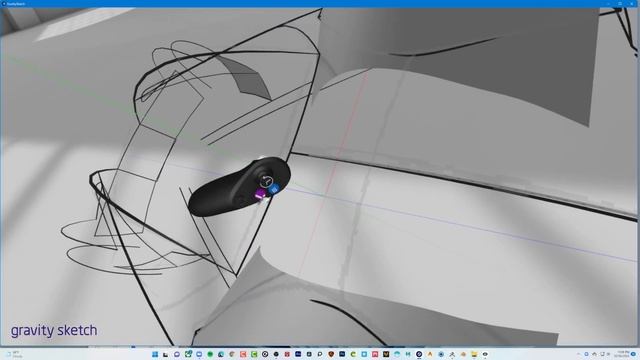Viewport: 640px width, 360px height.
Task: Open the orange-red square taskbar app
Action: (243, 354)
